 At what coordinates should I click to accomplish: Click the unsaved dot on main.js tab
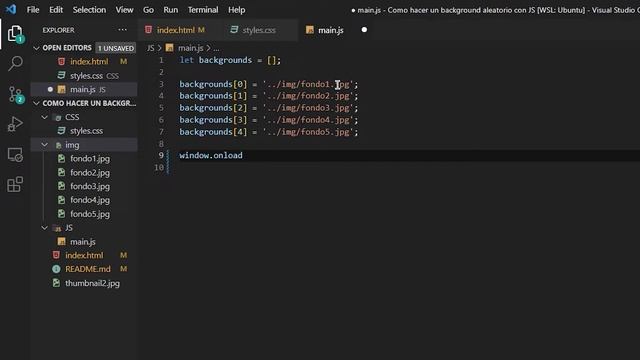click(364, 30)
